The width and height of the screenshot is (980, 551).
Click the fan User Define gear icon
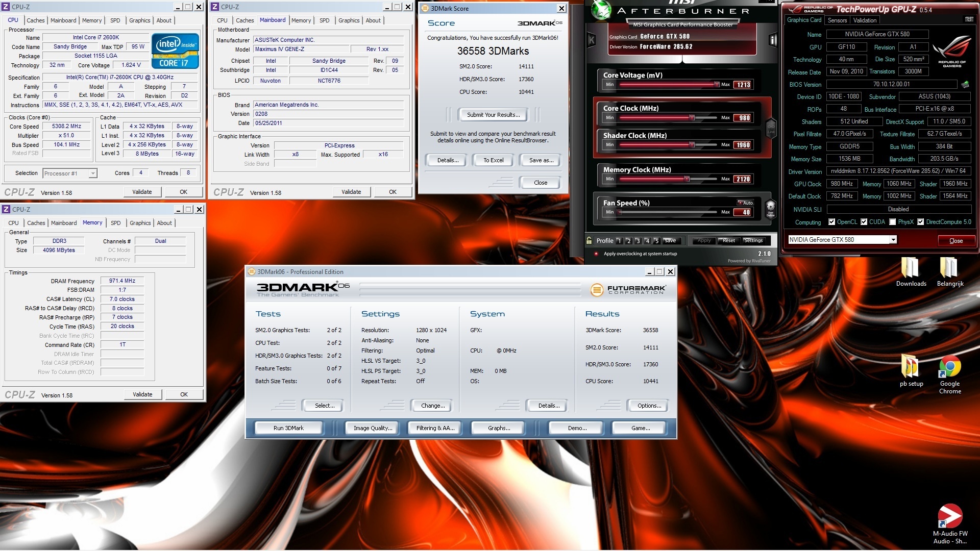pyautogui.click(x=771, y=208)
